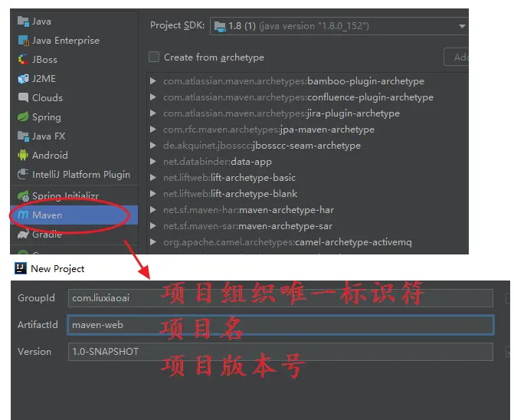Click the Version input field
This screenshot has height=420, width=514.
coord(280,352)
